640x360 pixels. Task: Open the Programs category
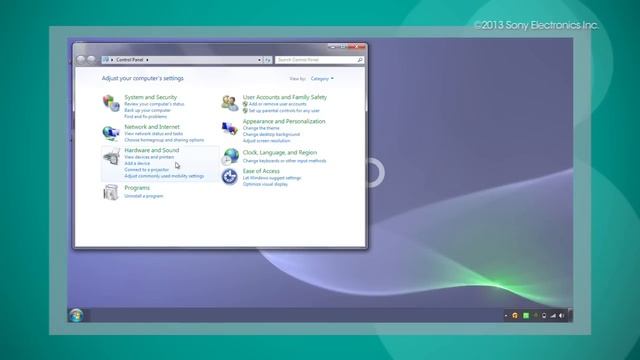[137, 188]
